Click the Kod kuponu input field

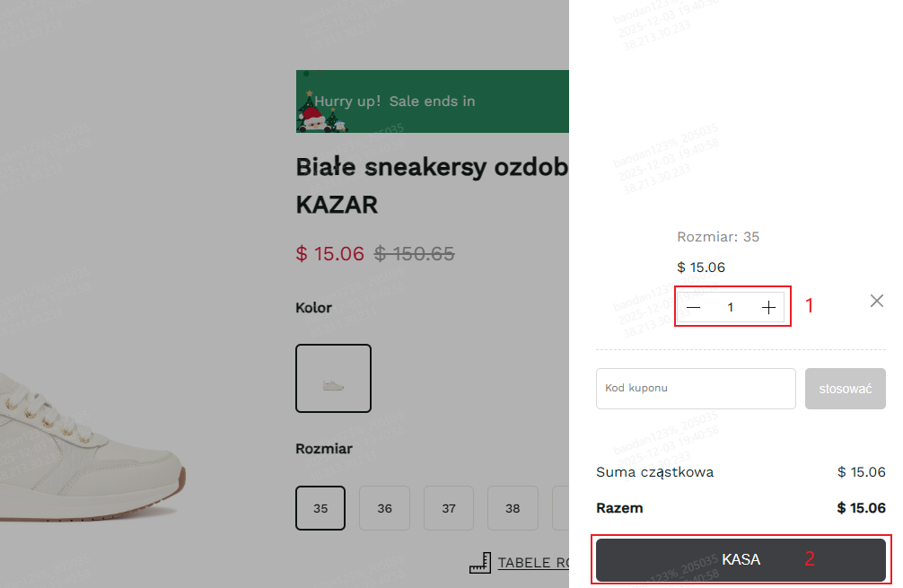(x=696, y=388)
